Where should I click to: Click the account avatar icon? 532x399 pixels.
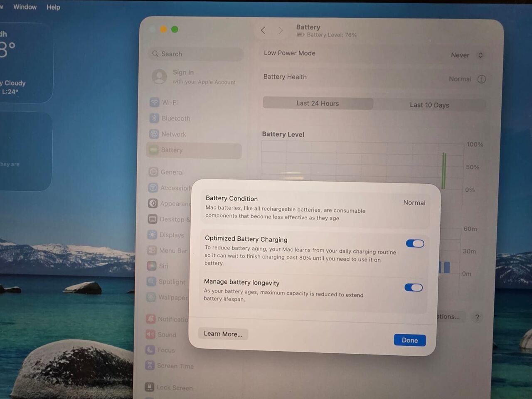coord(159,76)
